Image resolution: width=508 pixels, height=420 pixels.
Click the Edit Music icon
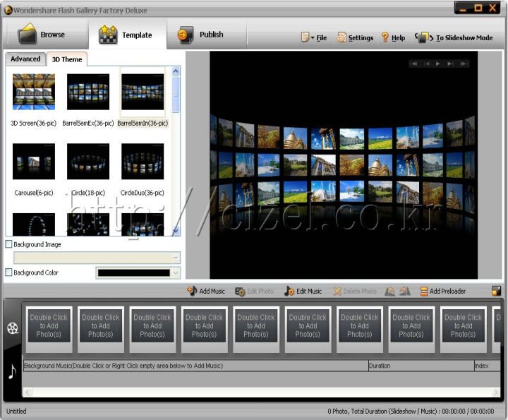[289, 291]
